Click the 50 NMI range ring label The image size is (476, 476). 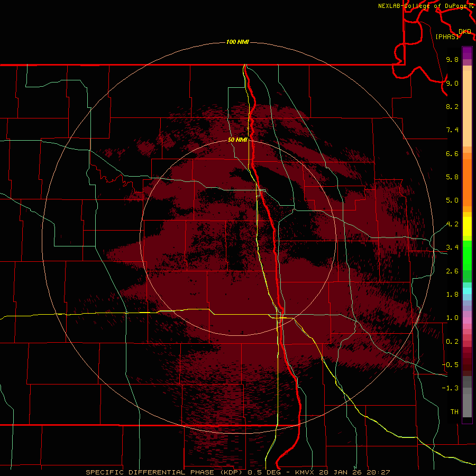(237, 140)
